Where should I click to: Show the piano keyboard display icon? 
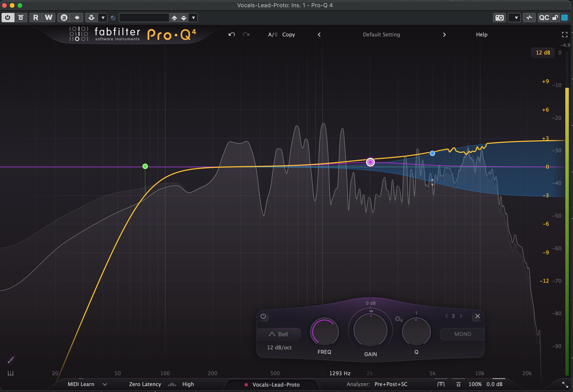[x=11, y=373]
